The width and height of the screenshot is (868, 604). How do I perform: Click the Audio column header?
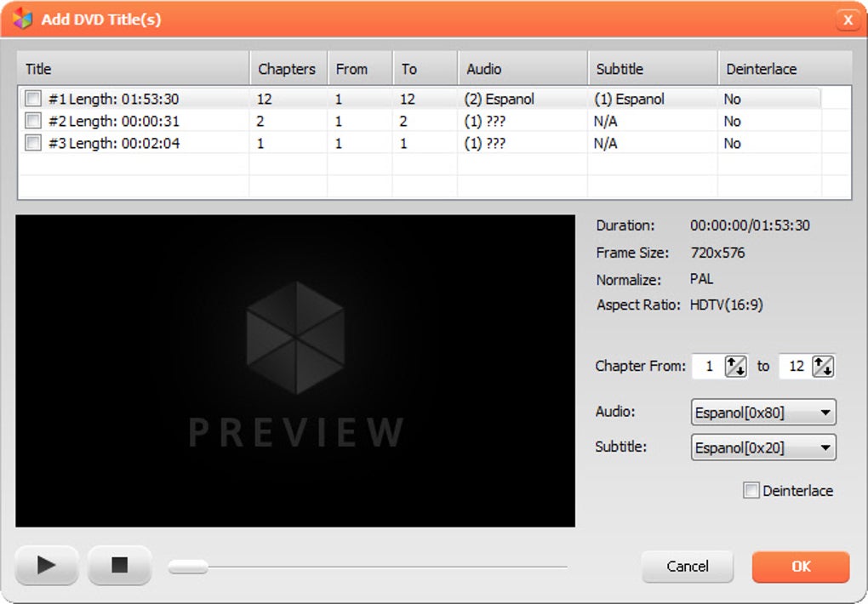523,69
